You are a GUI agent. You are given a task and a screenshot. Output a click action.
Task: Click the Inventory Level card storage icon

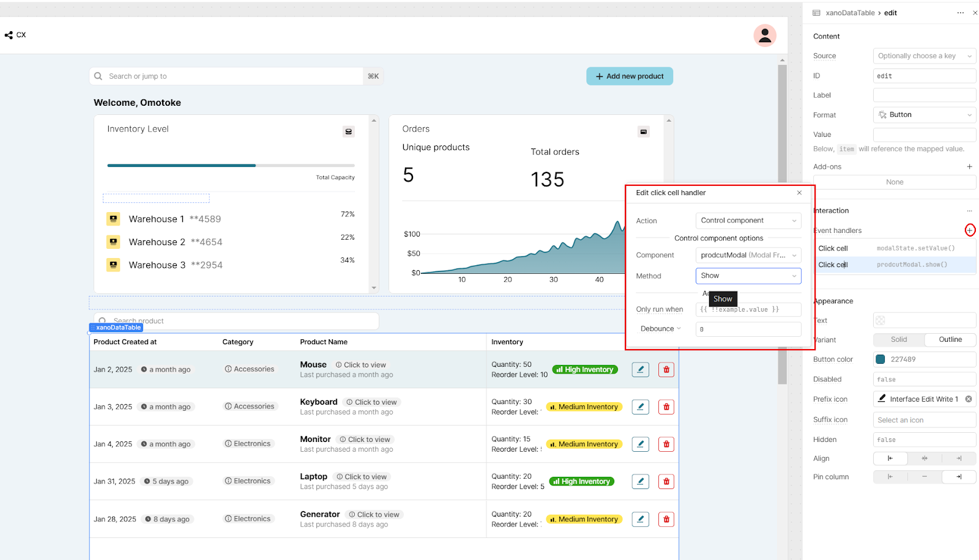(x=349, y=131)
